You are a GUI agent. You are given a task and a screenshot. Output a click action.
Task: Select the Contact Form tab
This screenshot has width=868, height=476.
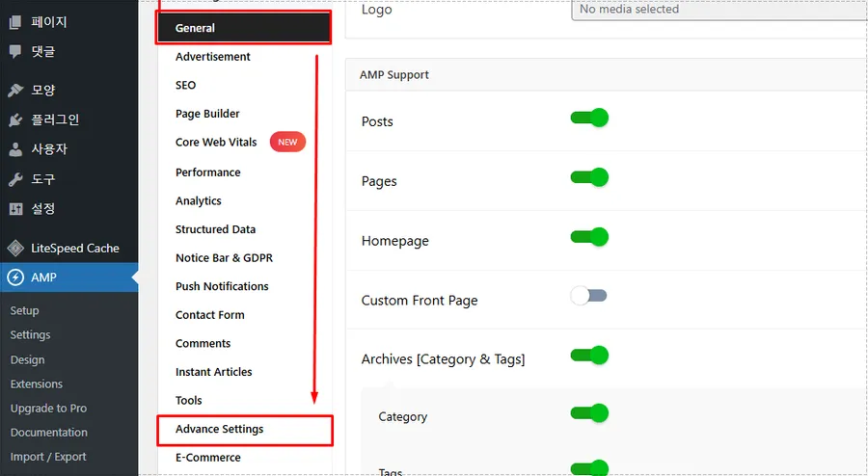coord(210,315)
